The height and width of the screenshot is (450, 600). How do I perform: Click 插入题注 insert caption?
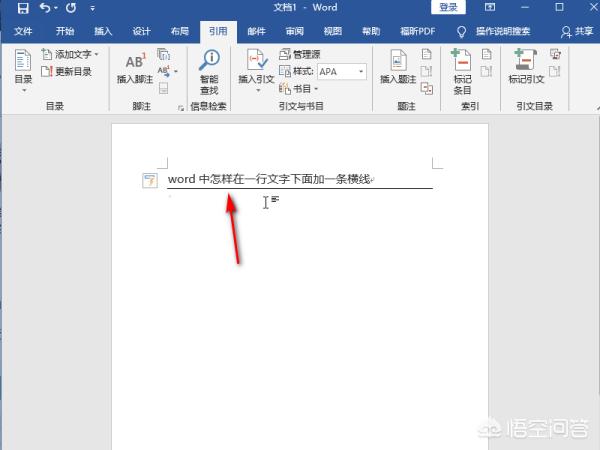coord(398,67)
